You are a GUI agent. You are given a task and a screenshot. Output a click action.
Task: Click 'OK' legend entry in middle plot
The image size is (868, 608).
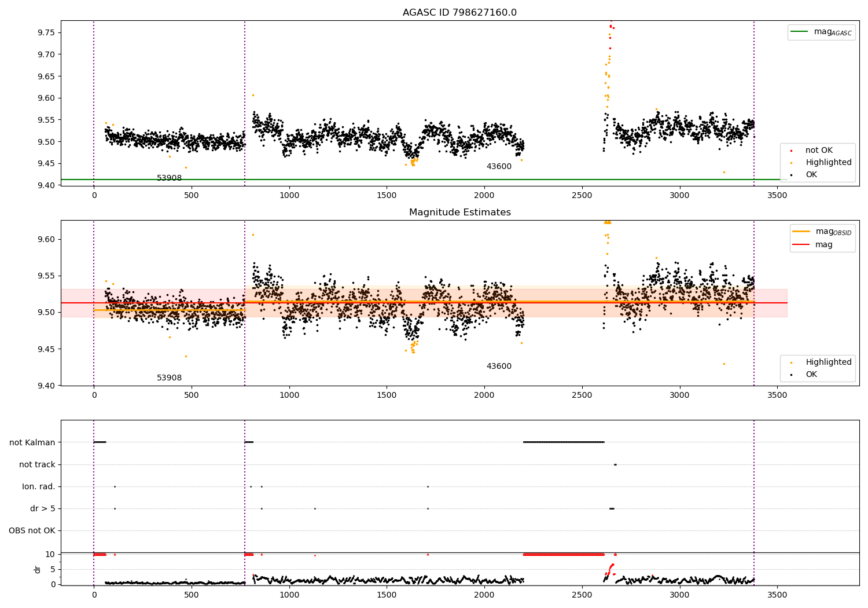[x=811, y=375]
